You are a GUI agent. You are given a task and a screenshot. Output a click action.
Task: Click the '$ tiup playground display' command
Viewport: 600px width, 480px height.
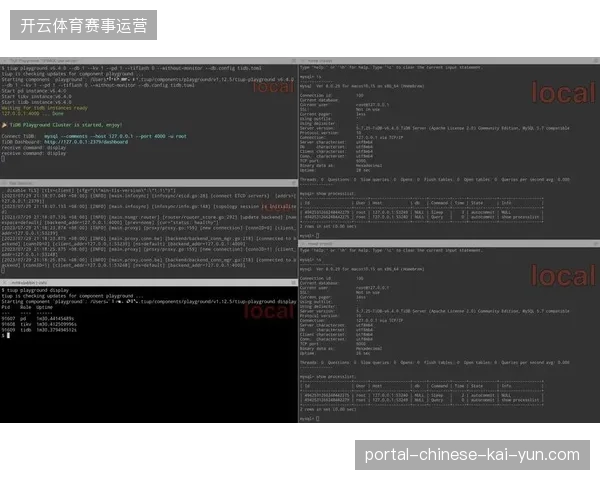tap(35, 290)
